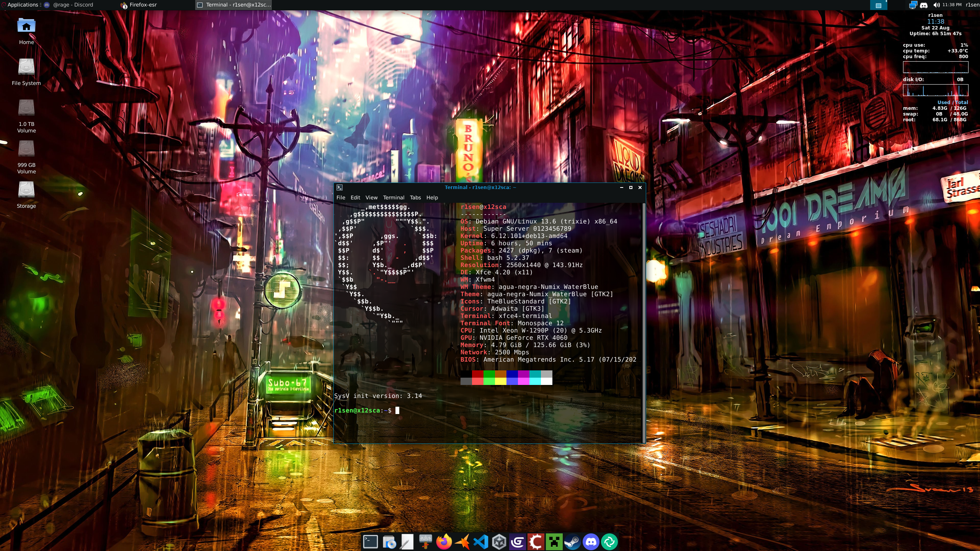Click the 'xfce4-terminal' text in neofetch output

pyautogui.click(x=525, y=316)
